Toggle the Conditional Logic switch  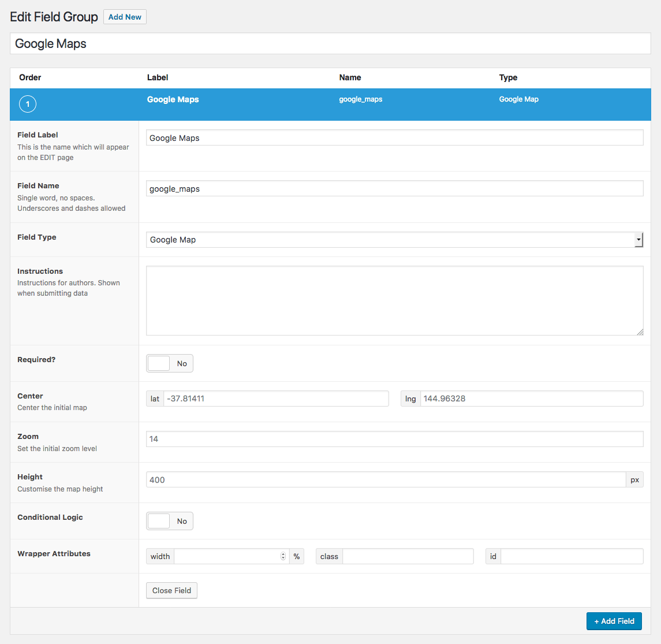click(x=170, y=522)
